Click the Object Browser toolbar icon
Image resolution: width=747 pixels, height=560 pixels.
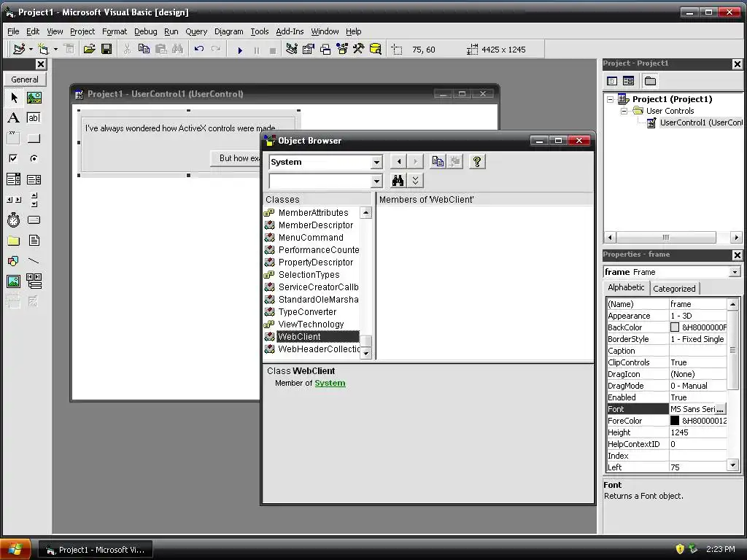tap(342, 49)
